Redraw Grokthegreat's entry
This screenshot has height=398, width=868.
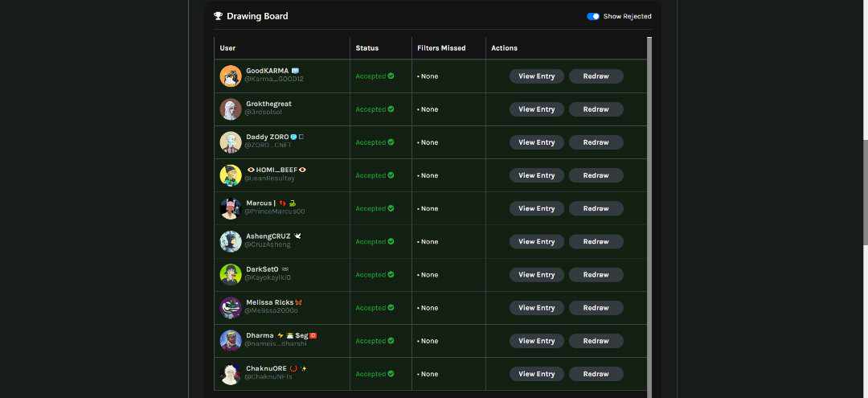(x=596, y=109)
